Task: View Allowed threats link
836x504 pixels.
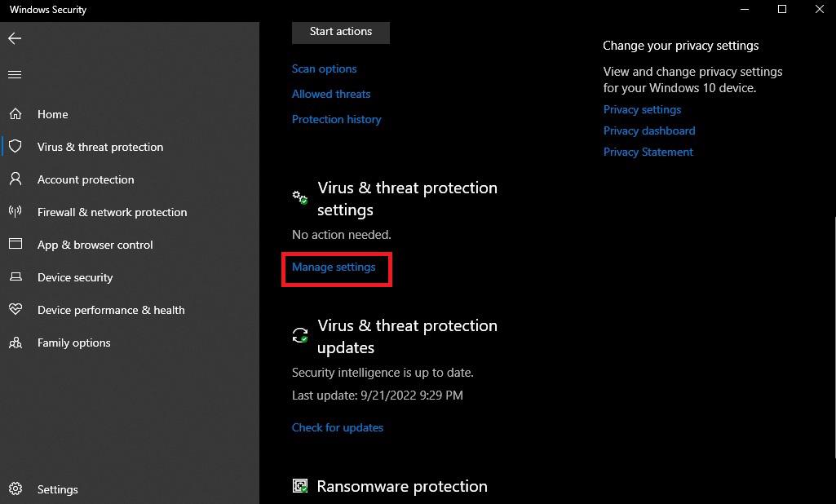Action: (331, 94)
